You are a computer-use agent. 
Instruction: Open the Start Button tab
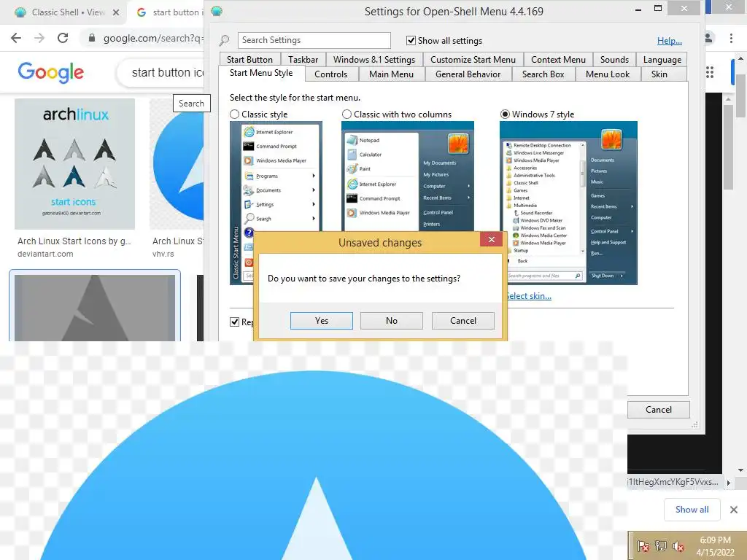(x=249, y=60)
